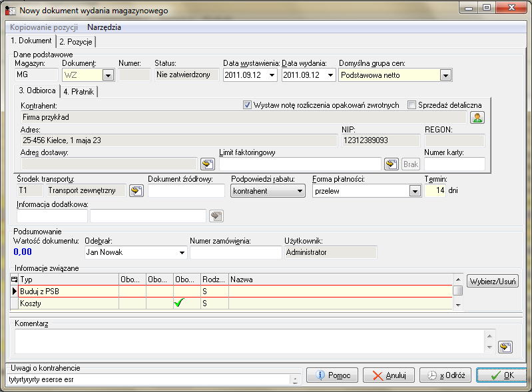Click the first Informacja dodatkowa field
Image resolution: width=532 pixels, height=392 pixels.
tap(52, 216)
